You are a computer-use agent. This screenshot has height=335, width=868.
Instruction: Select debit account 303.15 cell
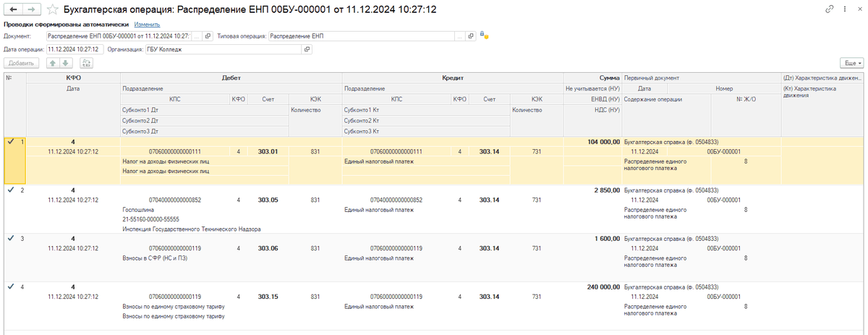point(268,296)
